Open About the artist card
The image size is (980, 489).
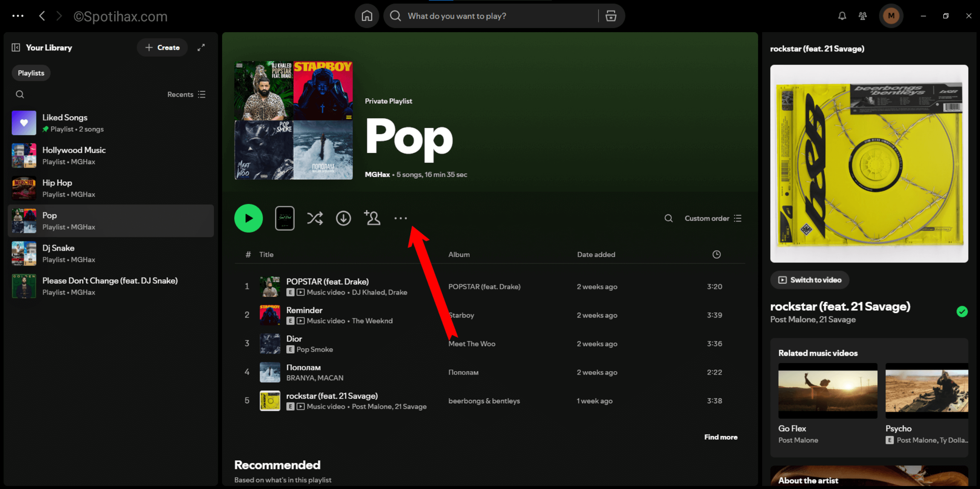[x=869, y=476]
